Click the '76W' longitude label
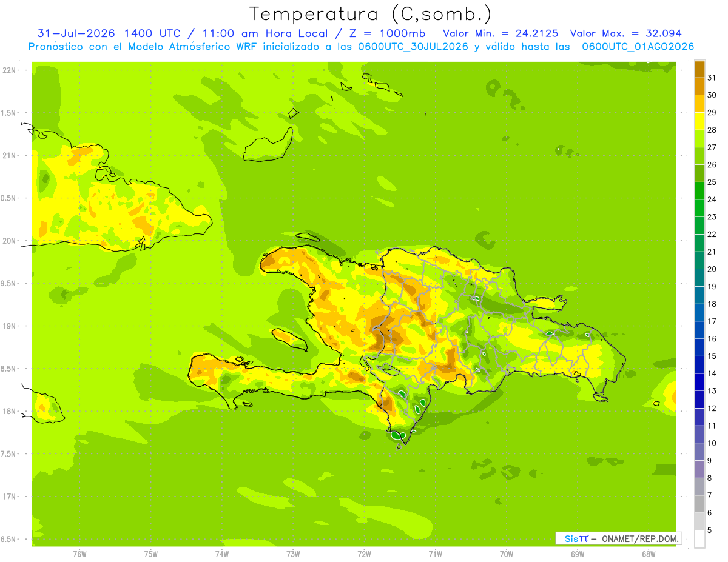728x562 pixels. coord(79,554)
